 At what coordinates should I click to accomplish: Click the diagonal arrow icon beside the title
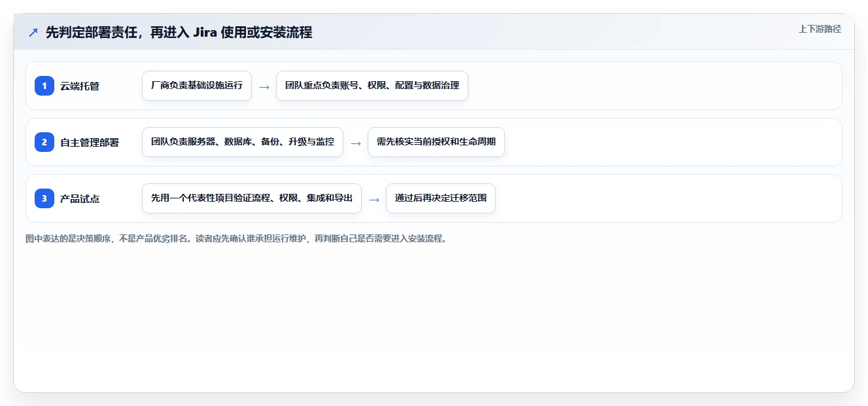click(33, 32)
